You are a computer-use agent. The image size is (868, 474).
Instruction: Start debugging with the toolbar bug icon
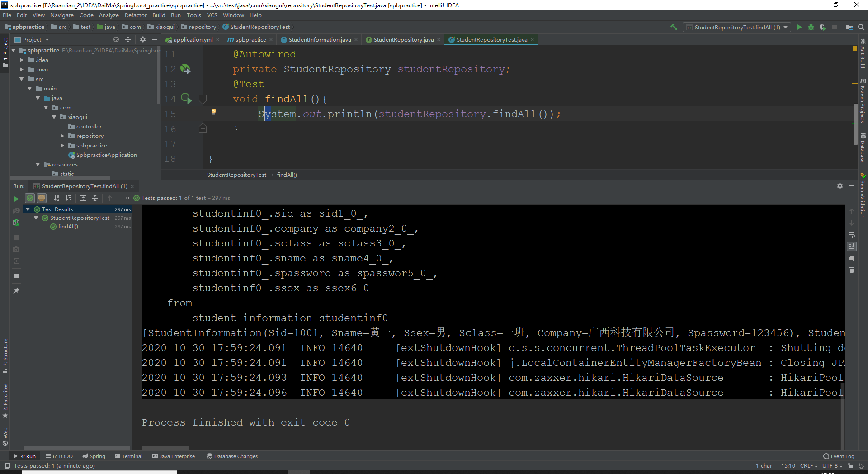[811, 27]
